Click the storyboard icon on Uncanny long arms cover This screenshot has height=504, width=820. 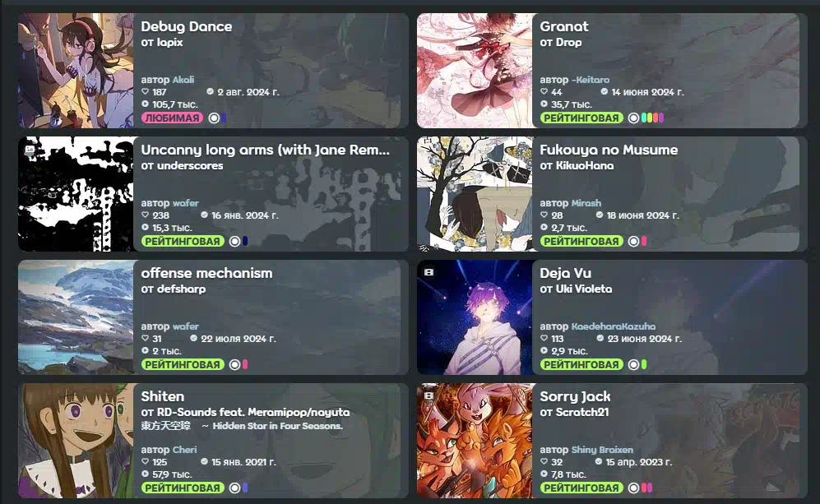pos(30,149)
